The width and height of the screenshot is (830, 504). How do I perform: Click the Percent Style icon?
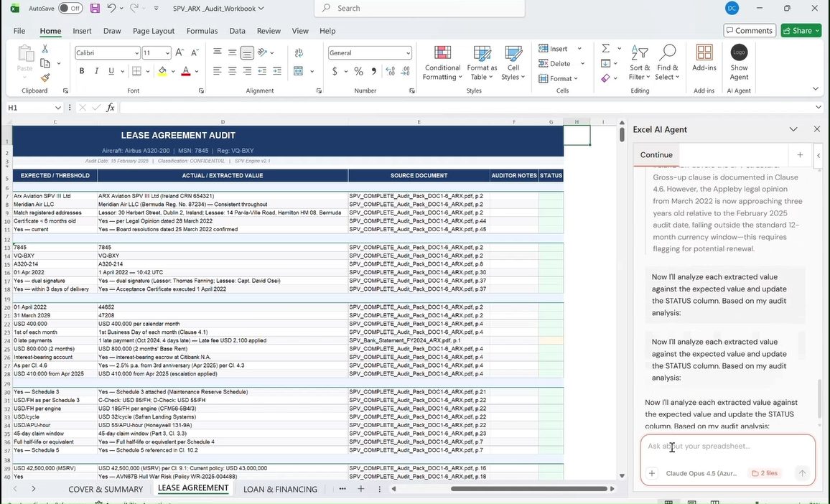click(x=358, y=71)
